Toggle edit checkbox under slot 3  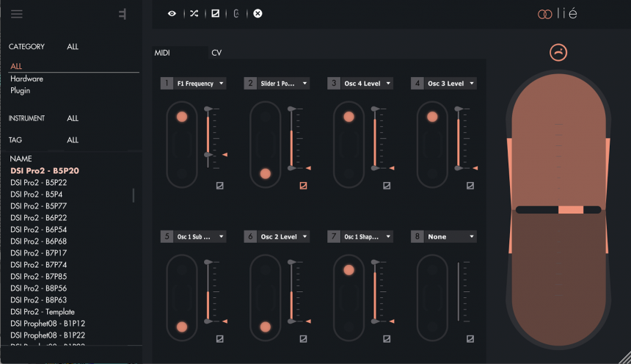[x=387, y=186]
